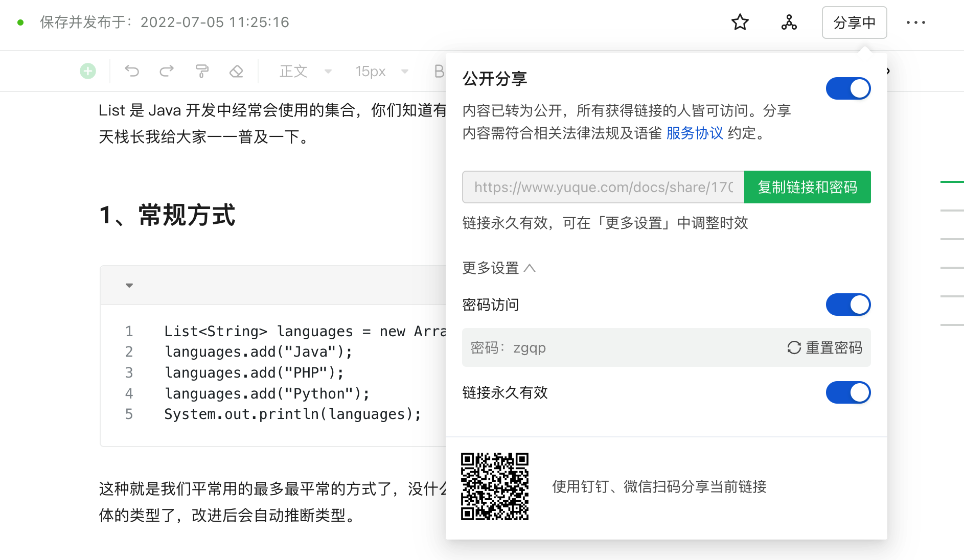The image size is (964, 560).
Task: Click 复制链接和密码 button
Action: click(807, 187)
